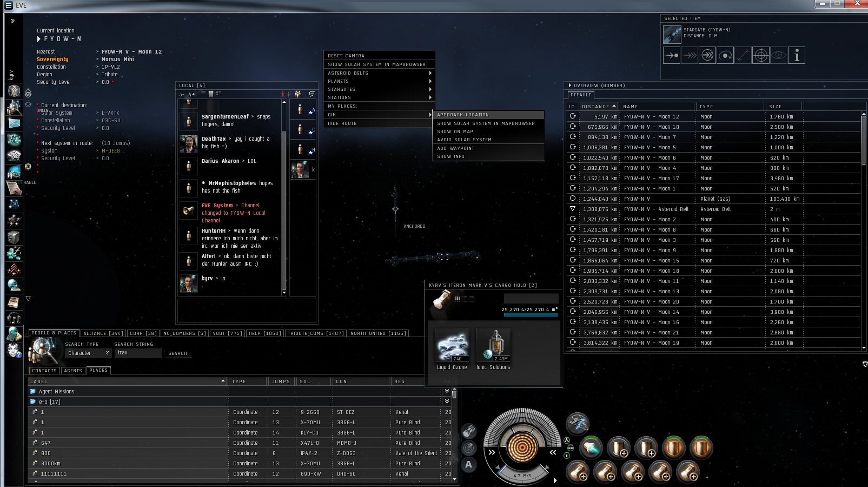Collapse the sidebar with the >> arrows

pos(12,21)
